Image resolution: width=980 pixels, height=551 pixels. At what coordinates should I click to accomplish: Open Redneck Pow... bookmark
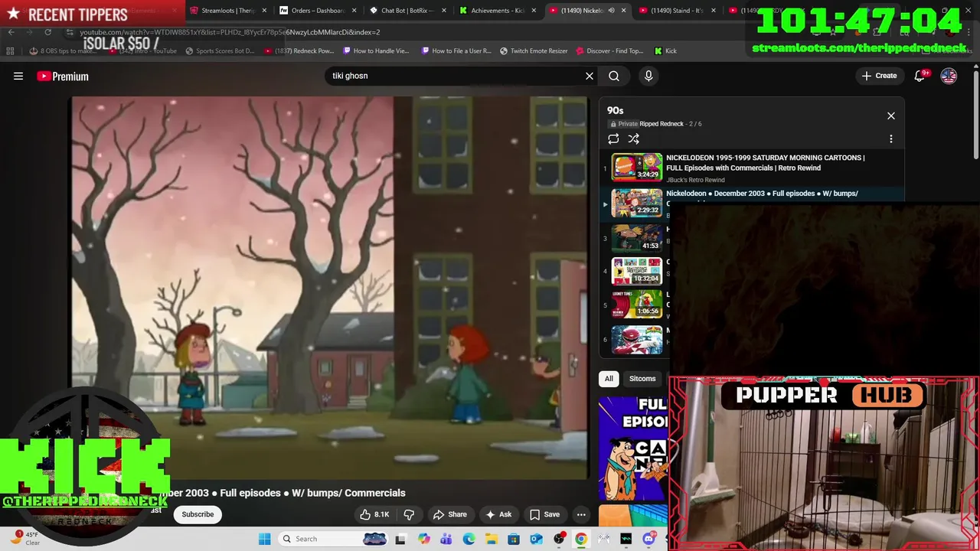[299, 51]
